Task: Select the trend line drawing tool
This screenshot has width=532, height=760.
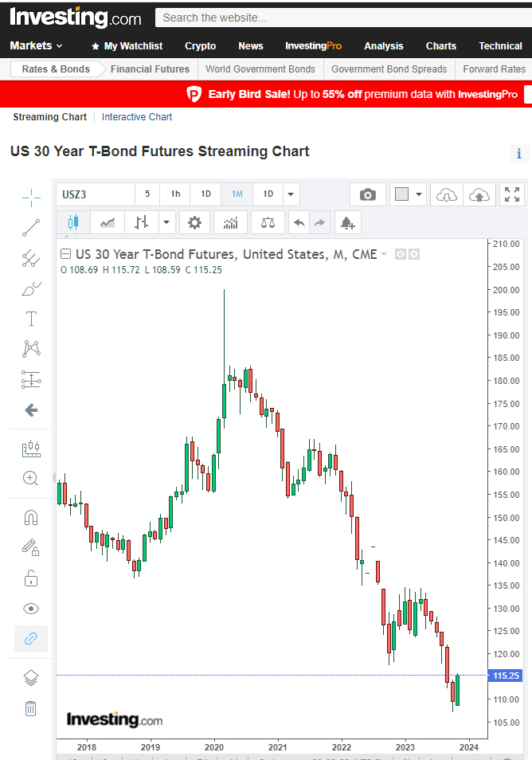Action: pyautogui.click(x=31, y=228)
